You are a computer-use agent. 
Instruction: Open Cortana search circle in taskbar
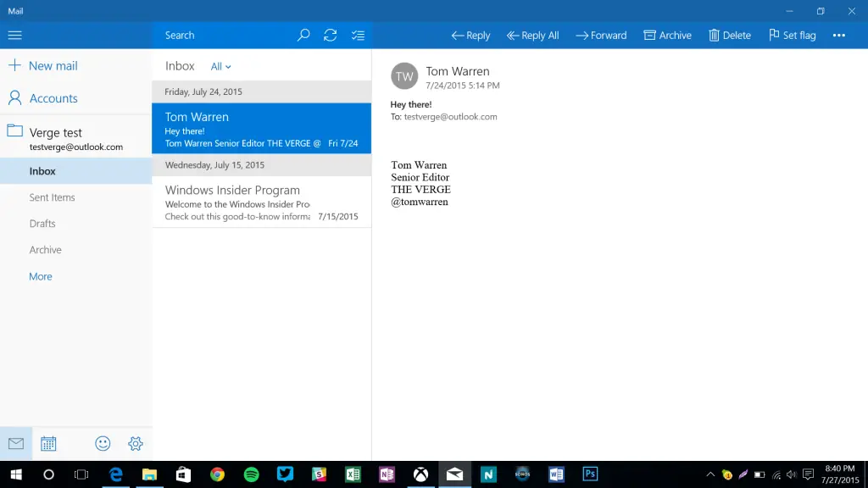point(48,474)
